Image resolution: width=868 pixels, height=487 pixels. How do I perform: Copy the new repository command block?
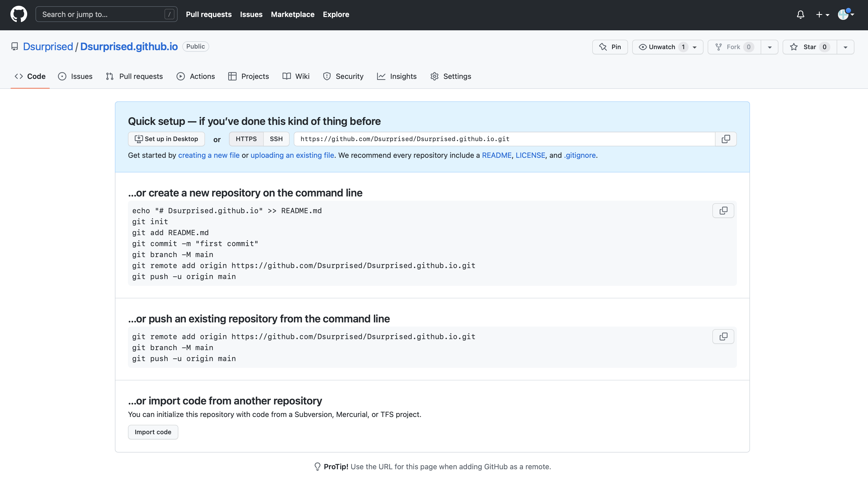click(x=723, y=211)
